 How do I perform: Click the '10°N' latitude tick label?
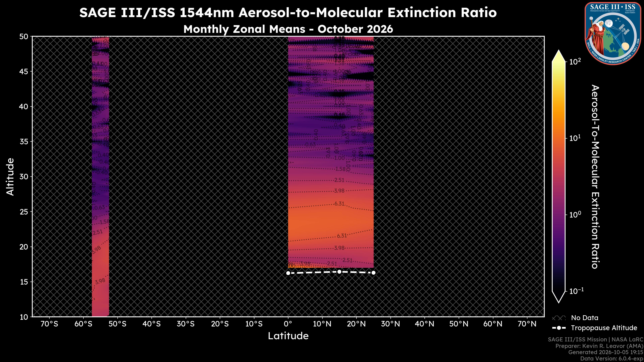point(322,324)
